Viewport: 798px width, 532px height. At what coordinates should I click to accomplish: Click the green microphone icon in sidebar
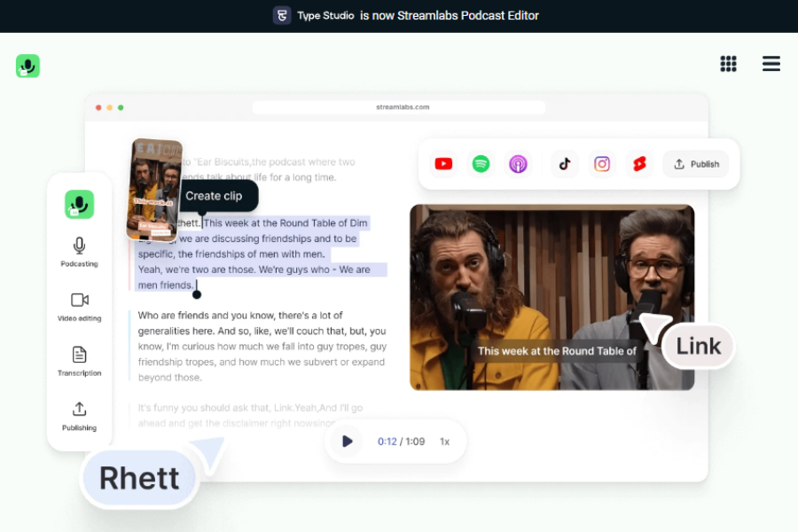point(79,204)
